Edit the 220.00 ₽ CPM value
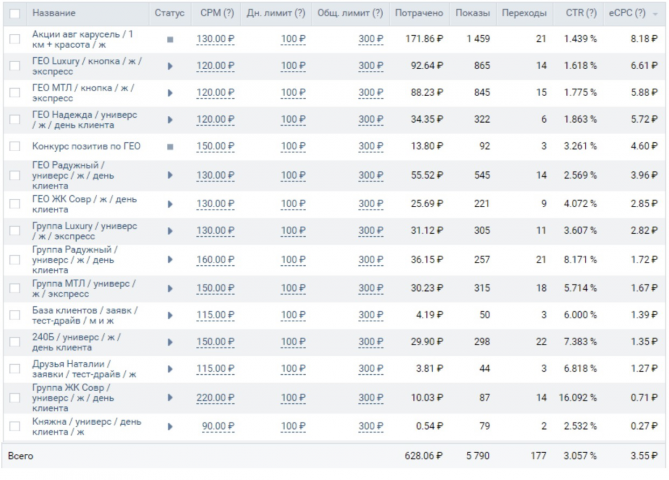 (215, 398)
